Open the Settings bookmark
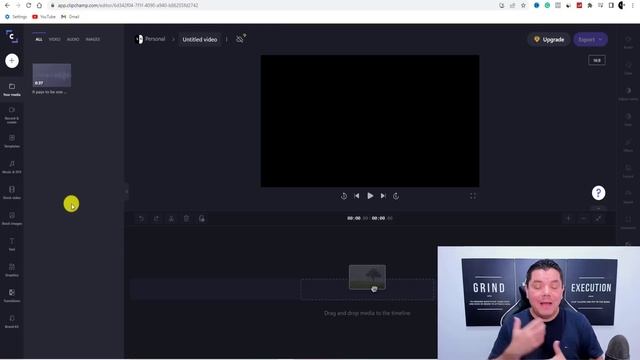The height and width of the screenshot is (360, 640). click(16, 17)
